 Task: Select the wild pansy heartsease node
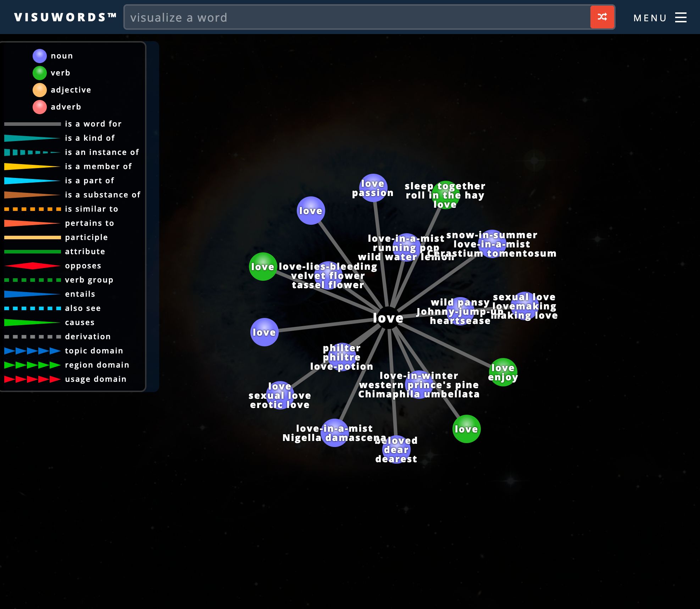(460, 311)
